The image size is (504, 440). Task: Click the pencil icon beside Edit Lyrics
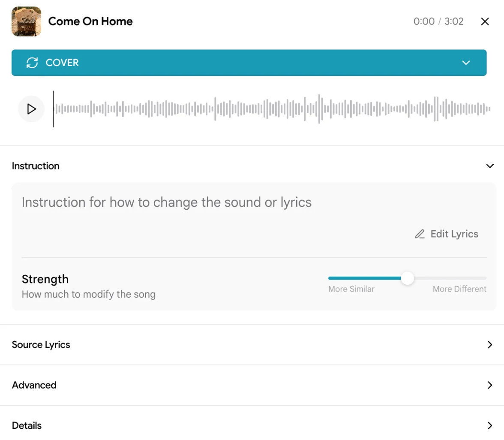pos(420,234)
